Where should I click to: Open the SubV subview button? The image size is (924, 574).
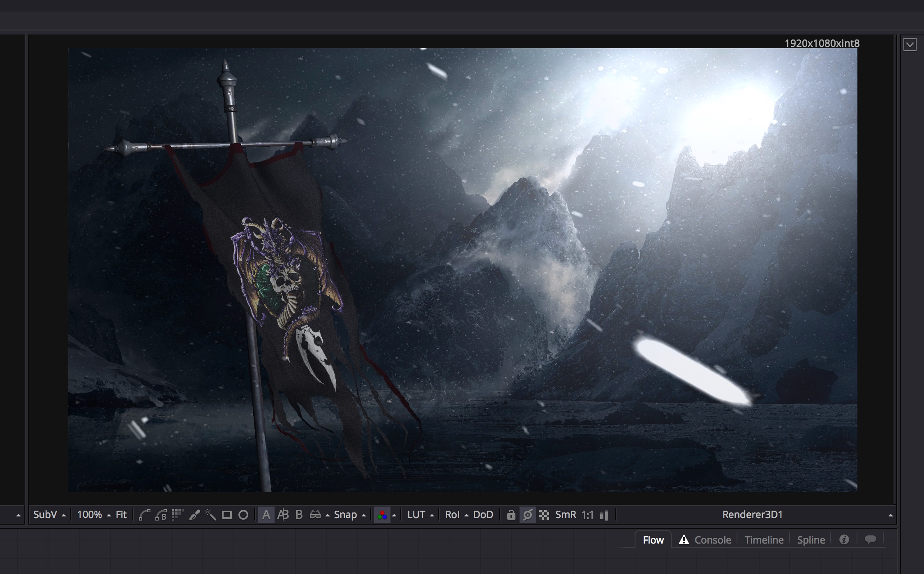[45, 515]
